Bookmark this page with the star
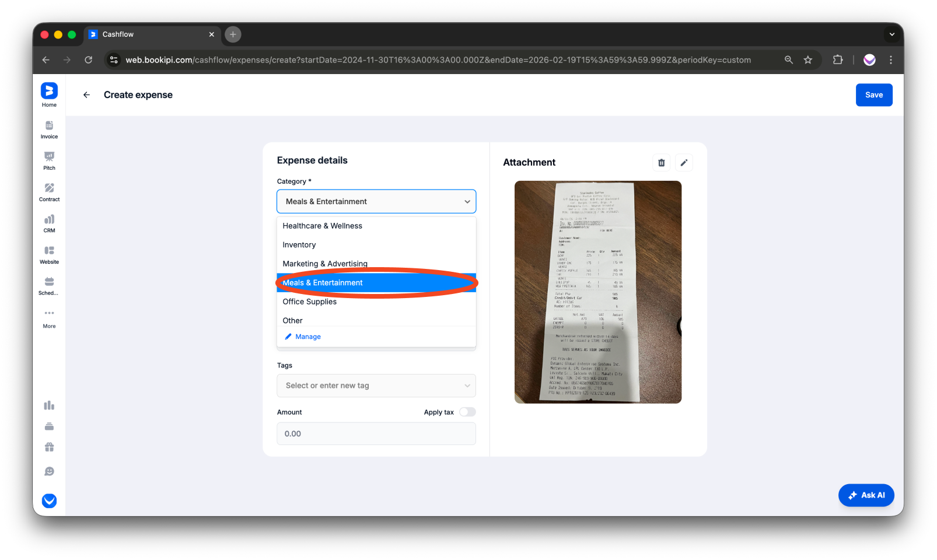This screenshot has height=560, width=937. [x=808, y=60]
